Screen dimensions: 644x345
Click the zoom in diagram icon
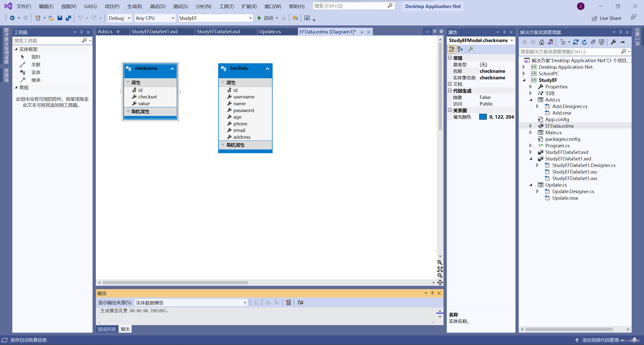[440, 262]
